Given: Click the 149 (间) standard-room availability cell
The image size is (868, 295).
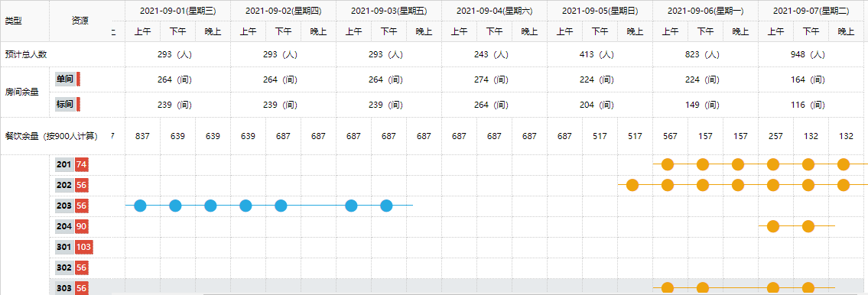Looking at the screenshot, I should pyautogui.click(x=705, y=105).
